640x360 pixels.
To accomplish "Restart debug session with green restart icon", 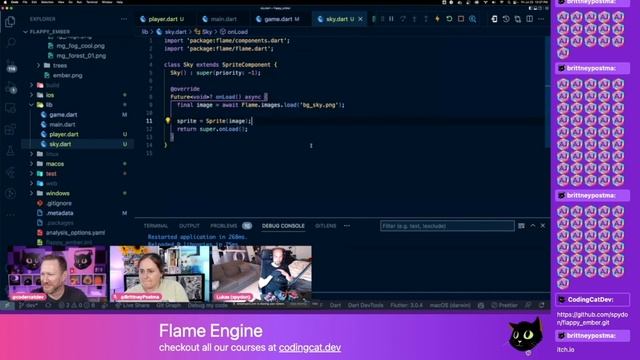I will point(449,19).
